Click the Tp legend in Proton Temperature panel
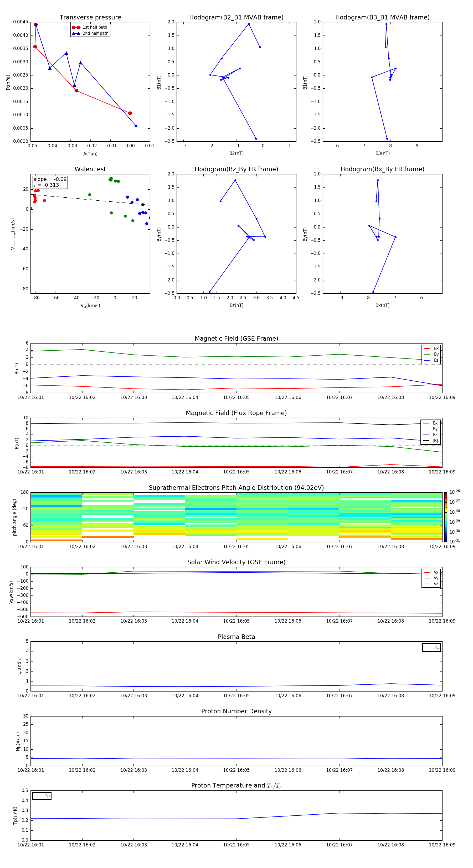Image resolution: width=473 pixels, height=868 pixels. tap(42, 796)
